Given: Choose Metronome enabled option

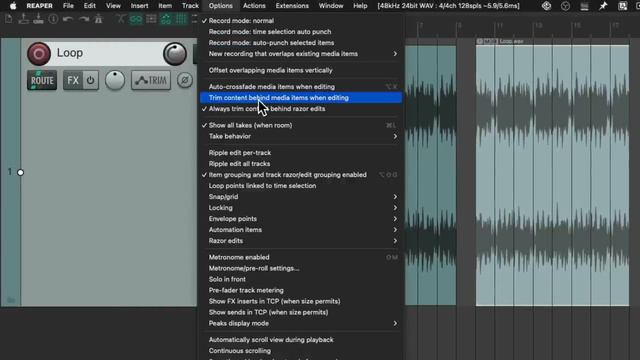Looking at the screenshot, I should pyautogui.click(x=301, y=257).
